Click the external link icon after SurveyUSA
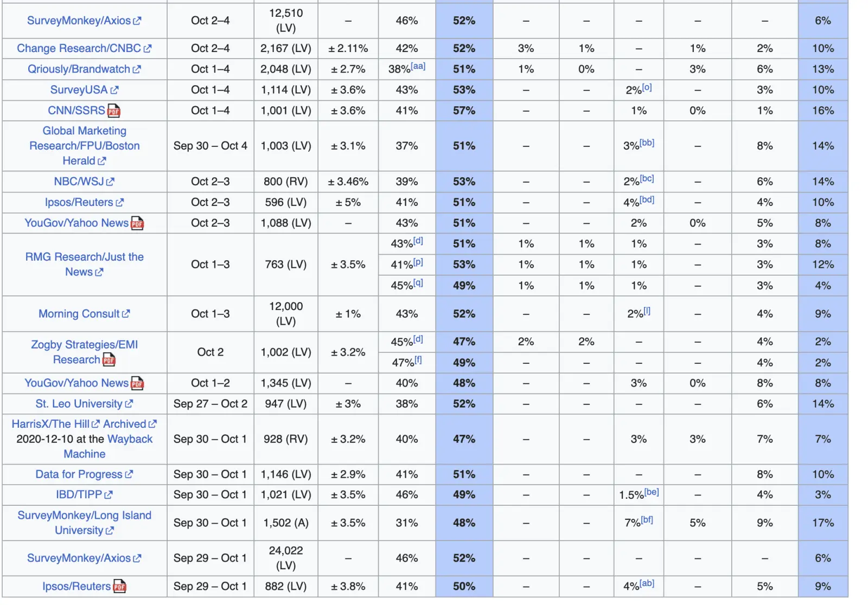 click(x=114, y=90)
